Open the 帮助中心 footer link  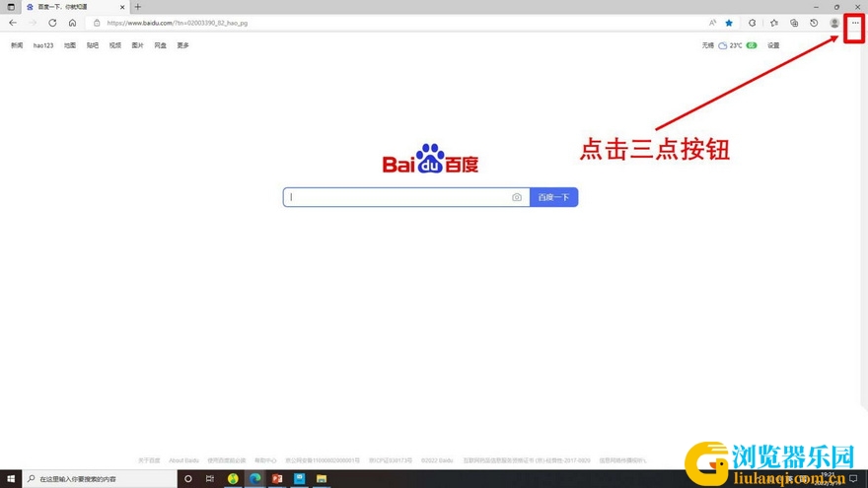pos(265,460)
